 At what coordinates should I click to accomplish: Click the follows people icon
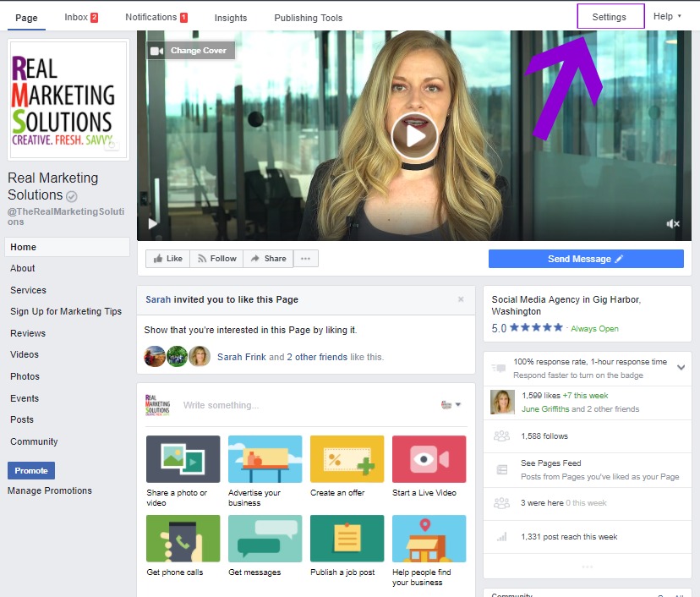502,435
